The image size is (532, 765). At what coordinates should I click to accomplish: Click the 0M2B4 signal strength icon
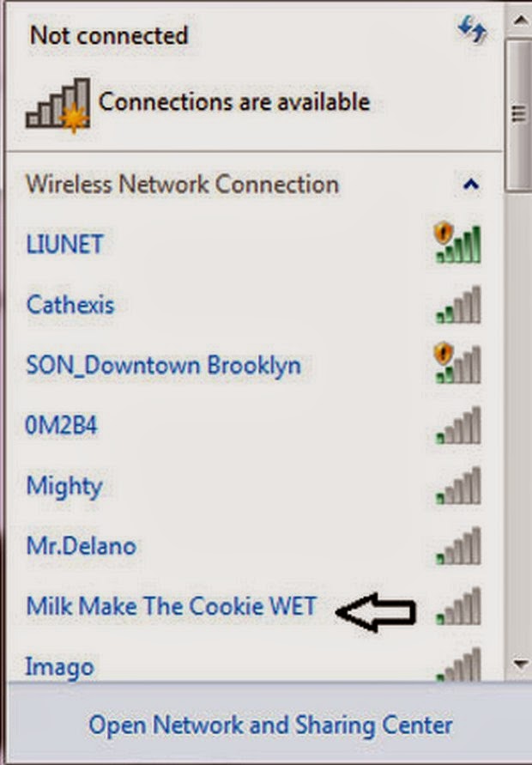pos(458,426)
